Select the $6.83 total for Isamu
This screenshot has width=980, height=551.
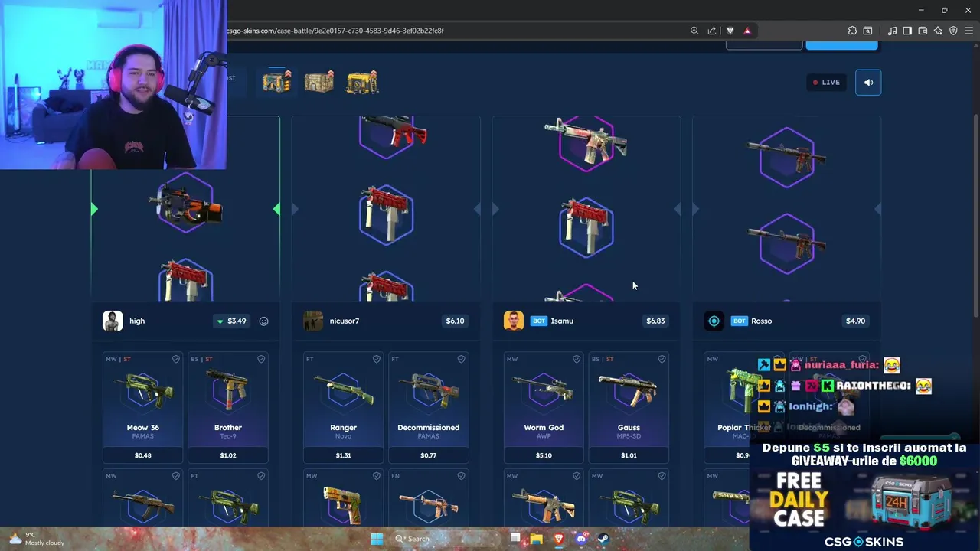point(655,321)
